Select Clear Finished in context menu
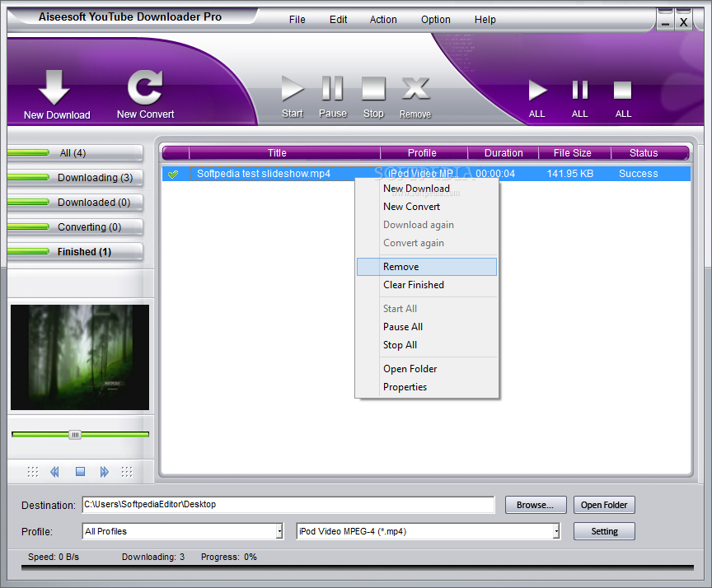This screenshot has width=712, height=588. [x=427, y=285]
